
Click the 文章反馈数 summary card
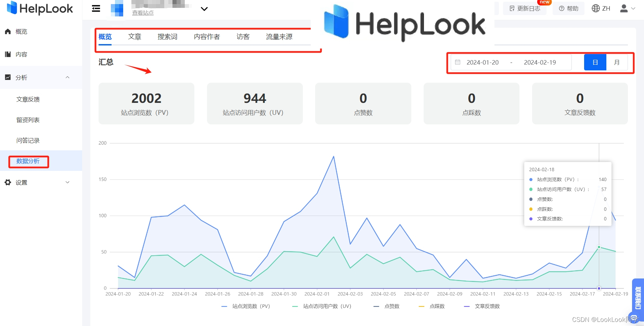[x=580, y=104]
